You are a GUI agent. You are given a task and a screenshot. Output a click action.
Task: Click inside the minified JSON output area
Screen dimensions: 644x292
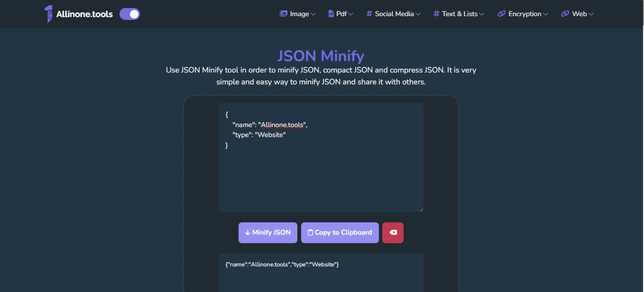click(321, 273)
